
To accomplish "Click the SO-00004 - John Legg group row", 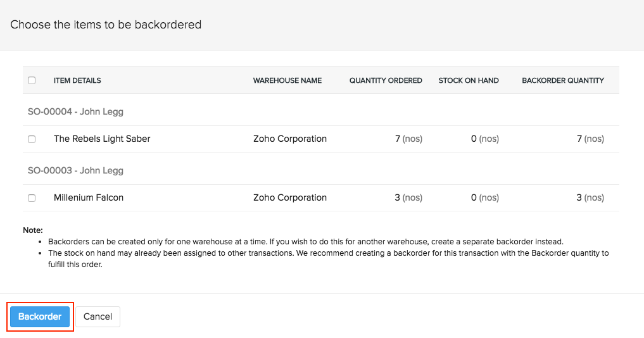I will tap(75, 111).
